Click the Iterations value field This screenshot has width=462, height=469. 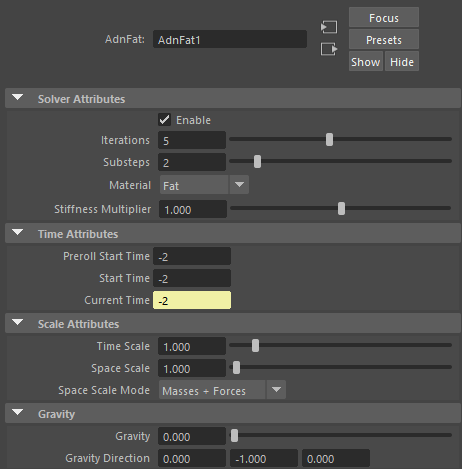pyautogui.click(x=192, y=140)
